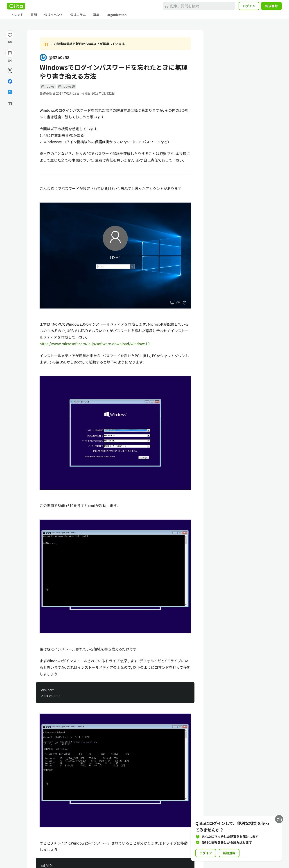Click the header 新規登録 button
The width and height of the screenshot is (289, 868).
tap(271, 6)
